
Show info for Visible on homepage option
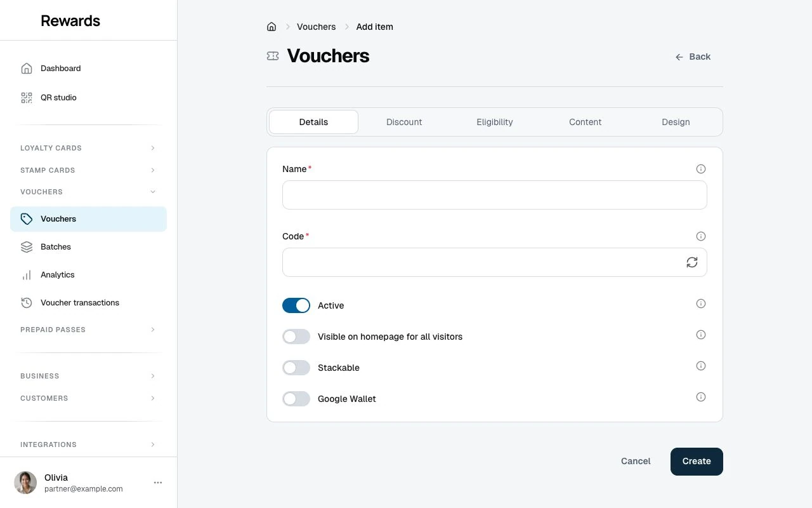click(701, 335)
